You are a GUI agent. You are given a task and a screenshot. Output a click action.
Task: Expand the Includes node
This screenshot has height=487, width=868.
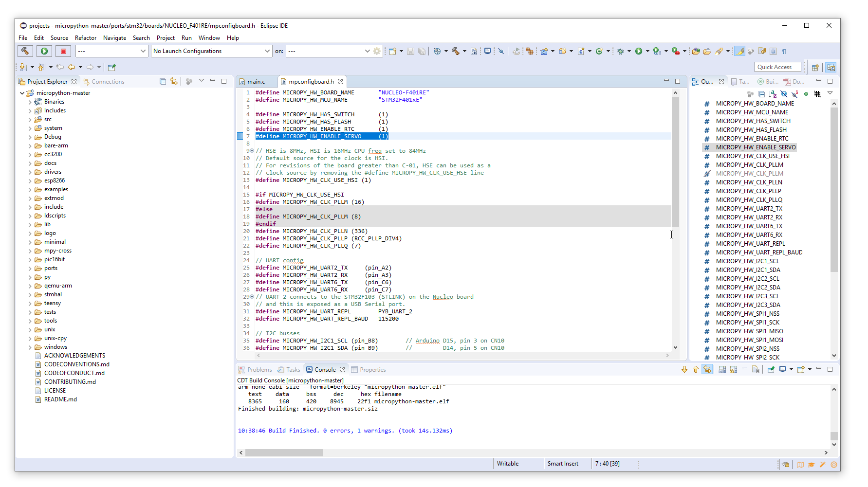pos(30,110)
